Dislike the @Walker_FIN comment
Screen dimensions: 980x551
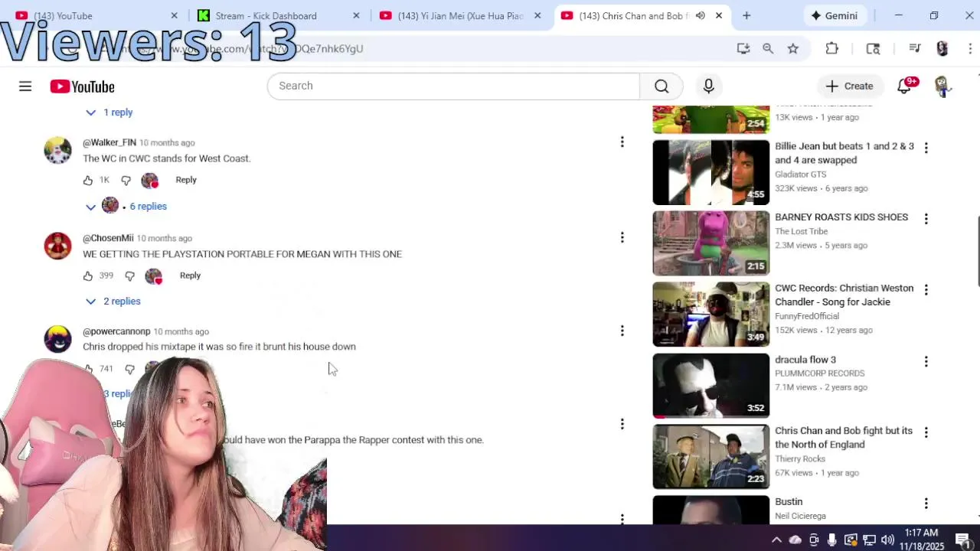click(126, 181)
